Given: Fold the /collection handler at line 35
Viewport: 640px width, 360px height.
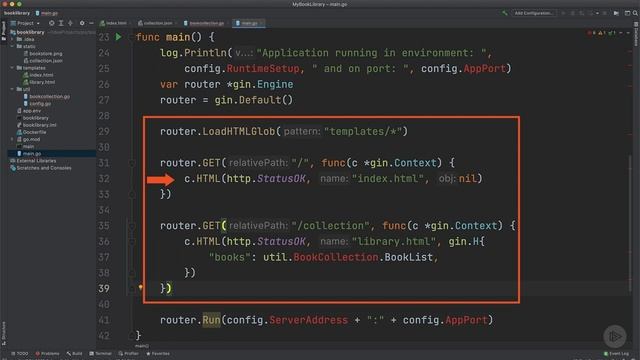Looking at the screenshot, I should pos(132,226).
